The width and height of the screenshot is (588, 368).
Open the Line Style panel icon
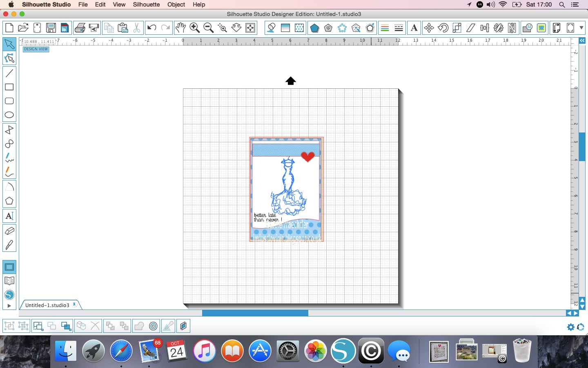tap(398, 28)
